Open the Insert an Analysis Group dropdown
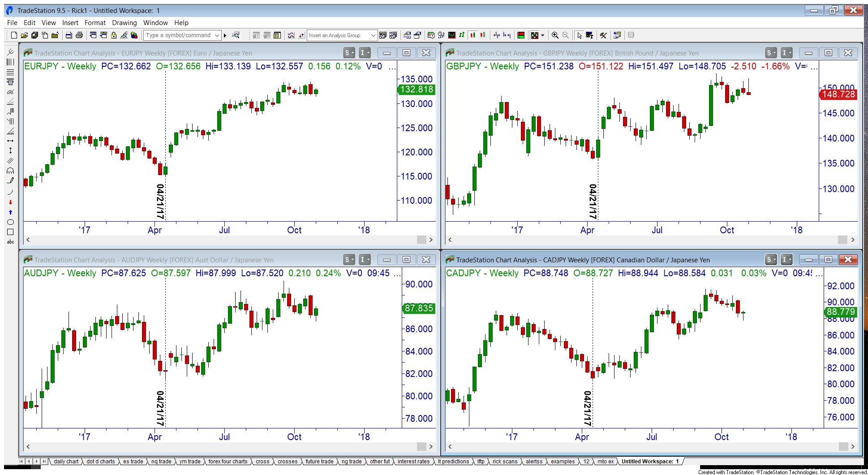Viewport: 868px width, 475px height. click(373, 35)
